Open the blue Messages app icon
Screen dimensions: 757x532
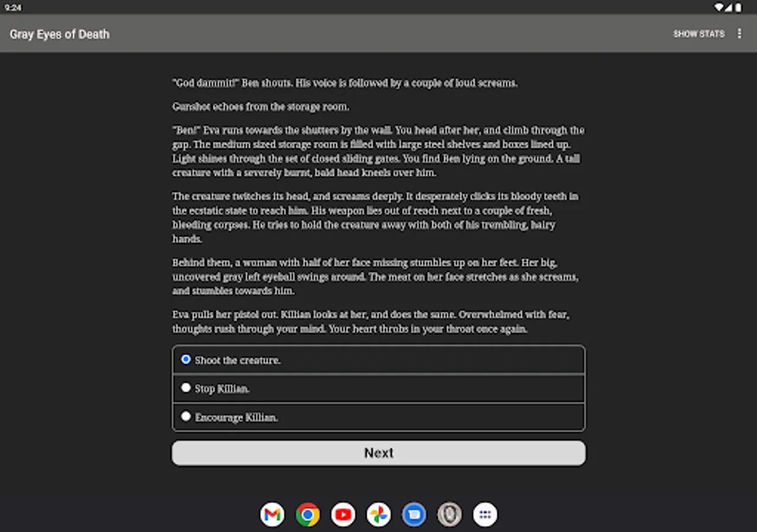(414, 515)
